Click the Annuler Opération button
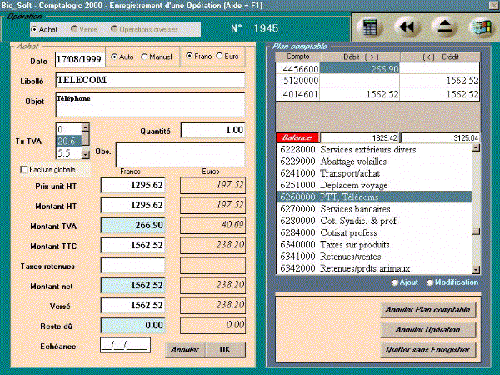The height and width of the screenshot is (375, 500). [x=428, y=330]
